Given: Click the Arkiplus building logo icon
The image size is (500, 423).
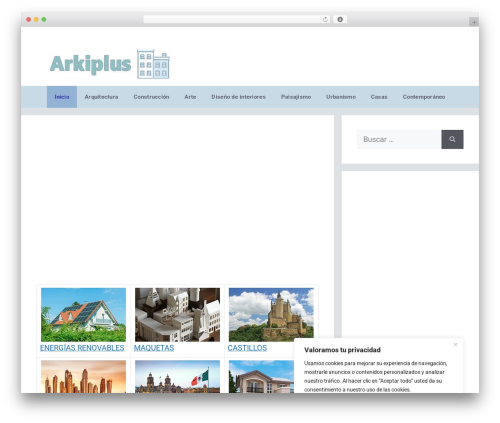Looking at the screenshot, I should 153,64.
